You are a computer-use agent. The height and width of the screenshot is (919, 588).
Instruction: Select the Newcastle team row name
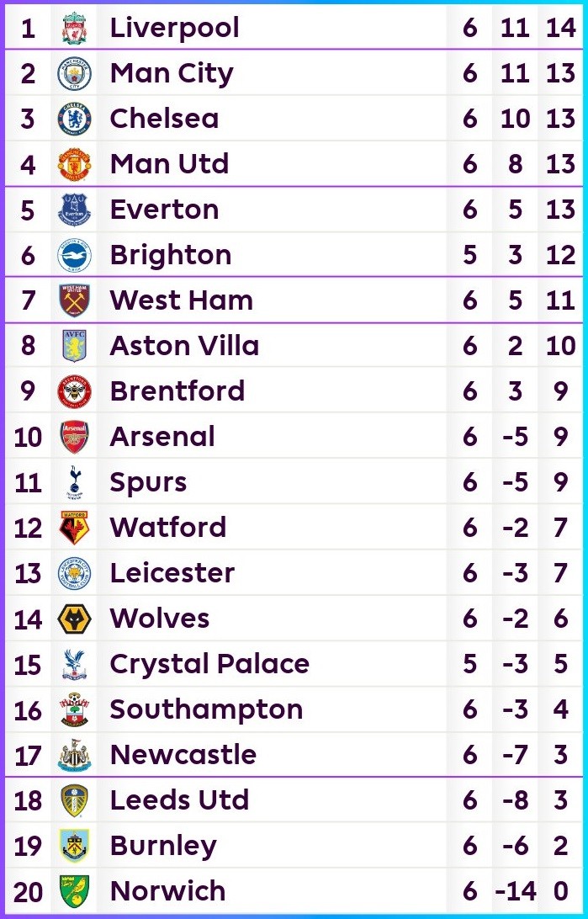[x=183, y=754]
